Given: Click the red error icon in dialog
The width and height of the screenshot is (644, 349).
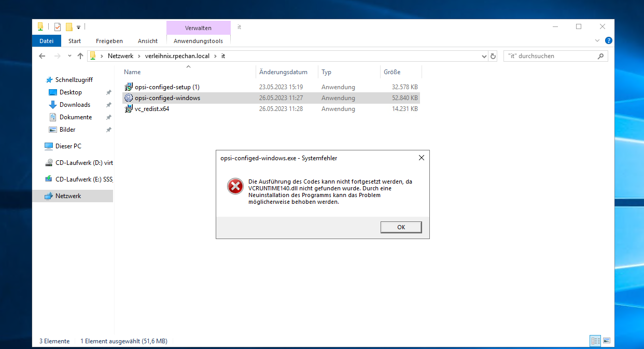Looking at the screenshot, I should [235, 186].
